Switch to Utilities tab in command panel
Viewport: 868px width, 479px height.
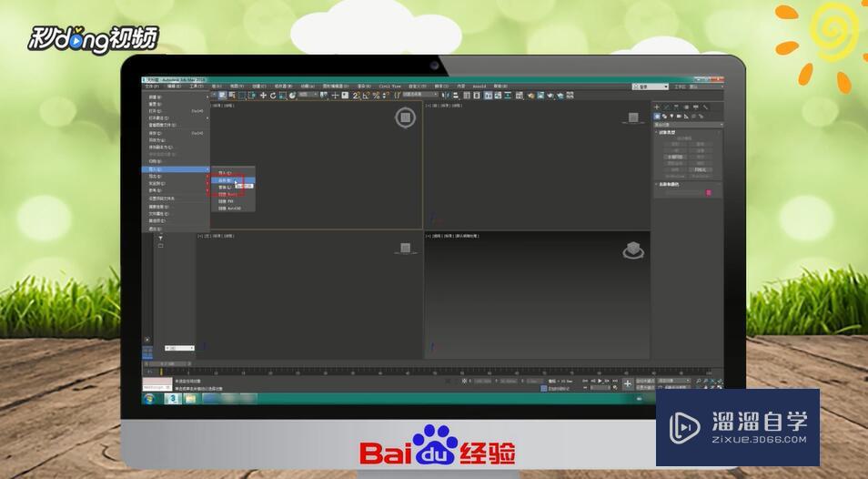point(706,107)
